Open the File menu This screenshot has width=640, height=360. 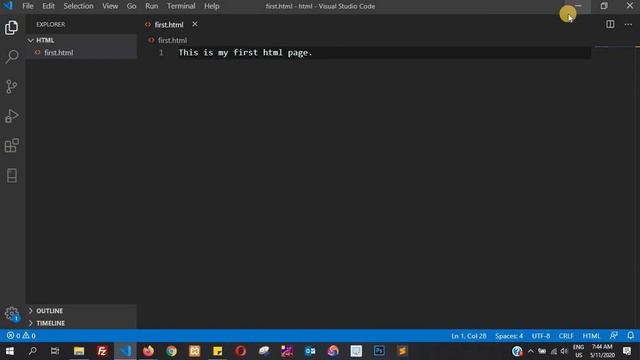click(x=28, y=6)
